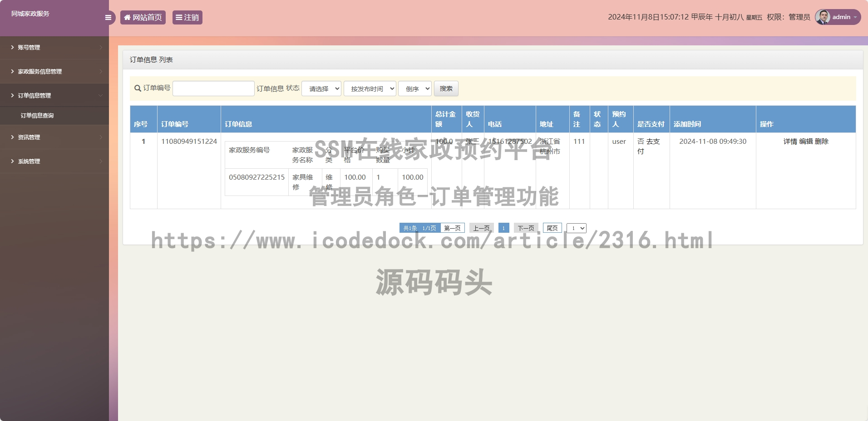The image size is (868, 421).
Task: Click the chevron arrow beside 家政服务信息管理
Action: coord(101,71)
